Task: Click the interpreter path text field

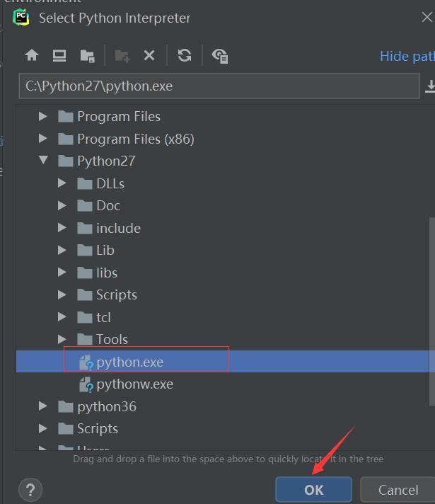Action: pos(219,86)
